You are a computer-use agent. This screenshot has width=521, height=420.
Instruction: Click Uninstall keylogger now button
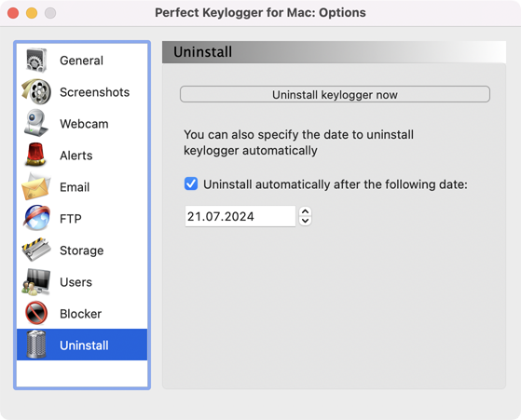coord(335,95)
